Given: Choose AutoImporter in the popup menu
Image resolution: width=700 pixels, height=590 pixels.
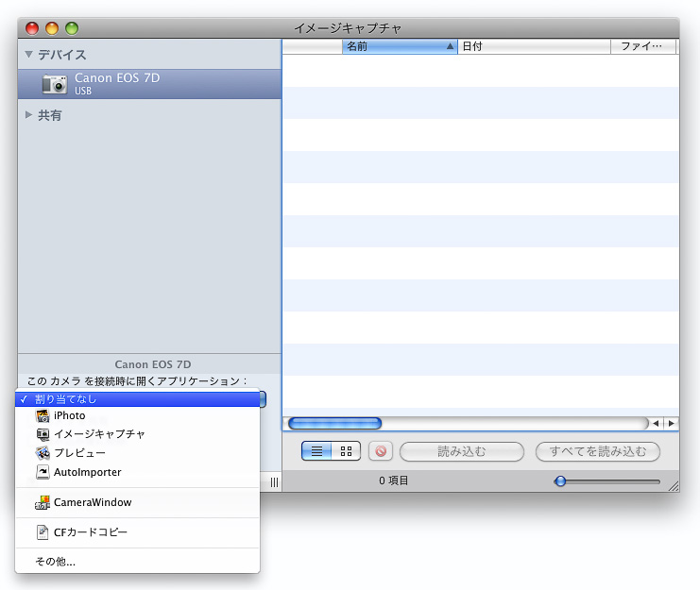Looking at the screenshot, I should [87, 472].
